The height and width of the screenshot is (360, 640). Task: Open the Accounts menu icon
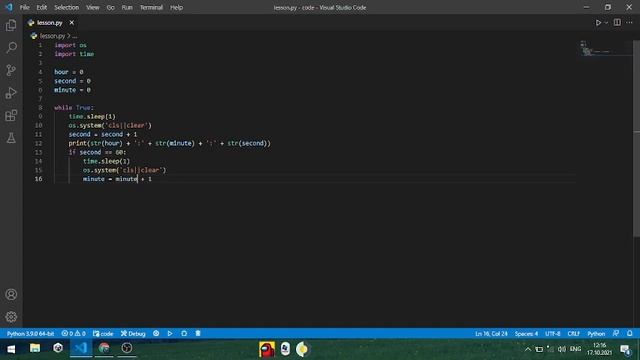[x=11, y=294]
